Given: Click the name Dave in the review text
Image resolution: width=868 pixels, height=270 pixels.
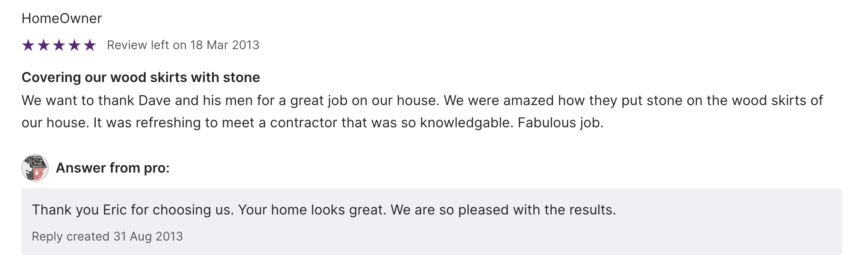Looking at the screenshot, I should 154,100.
